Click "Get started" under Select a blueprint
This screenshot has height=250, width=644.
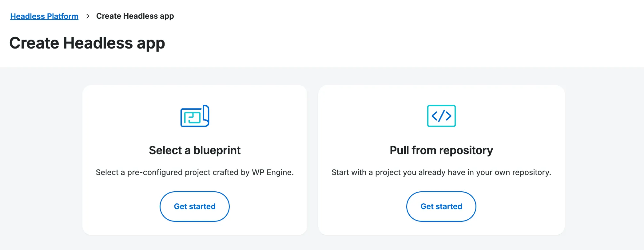coord(194,206)
